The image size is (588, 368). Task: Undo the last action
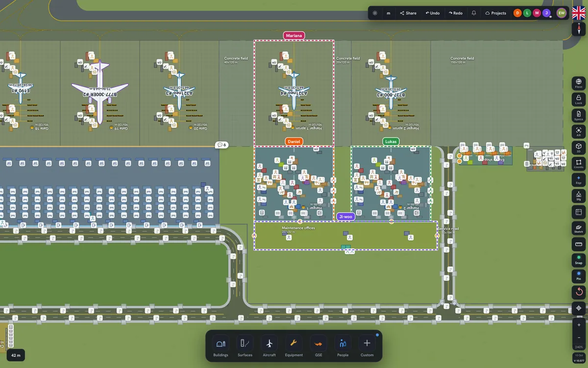[x=433, y=13]
